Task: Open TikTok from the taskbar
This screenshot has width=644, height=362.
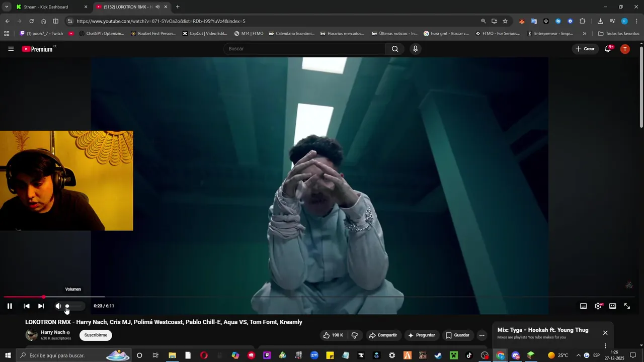Action: pyautogui.click(x=469, y=355)
